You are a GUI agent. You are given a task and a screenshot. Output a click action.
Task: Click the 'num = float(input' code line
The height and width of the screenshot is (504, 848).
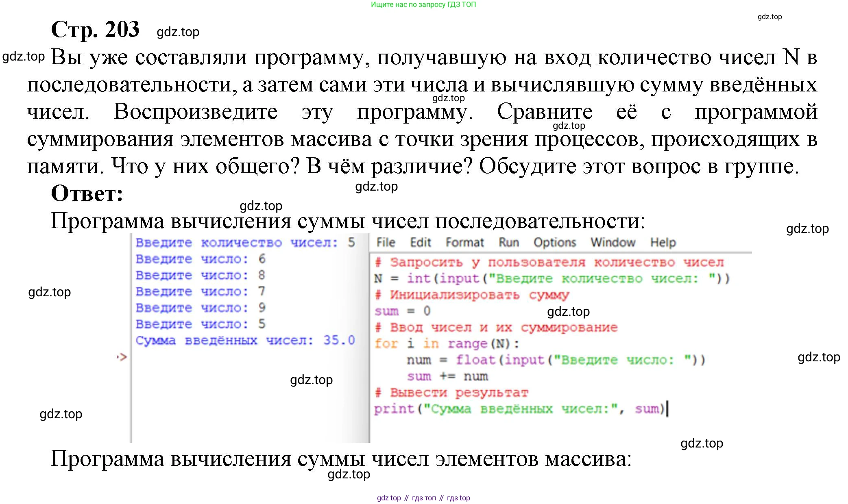tap(556, 360)
